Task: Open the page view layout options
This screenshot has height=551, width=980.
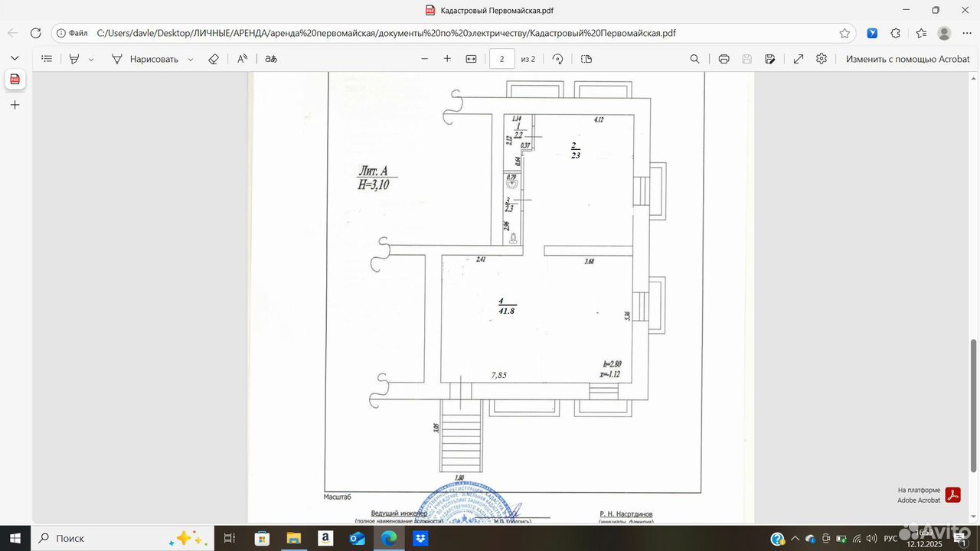Action: tap(586, 59)
